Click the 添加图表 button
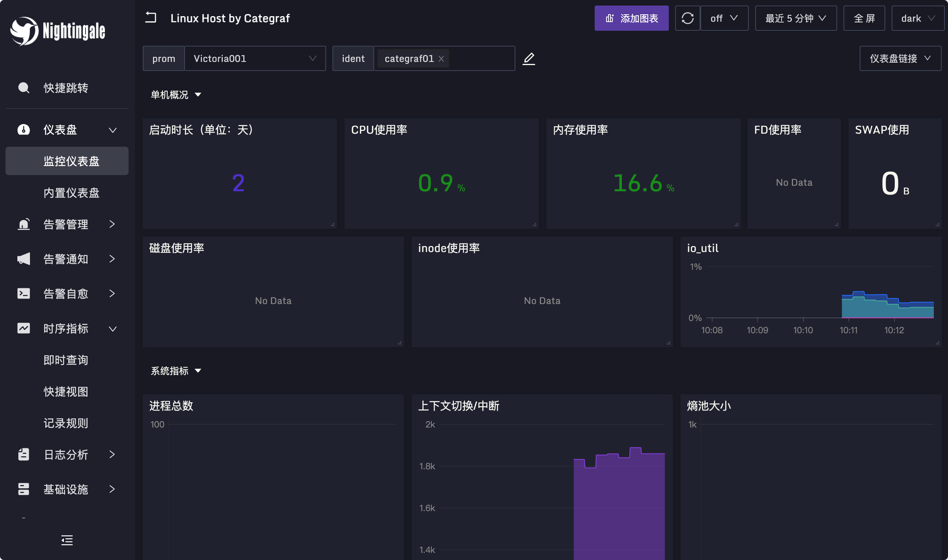The image size is (948, 560). (631, 18)
